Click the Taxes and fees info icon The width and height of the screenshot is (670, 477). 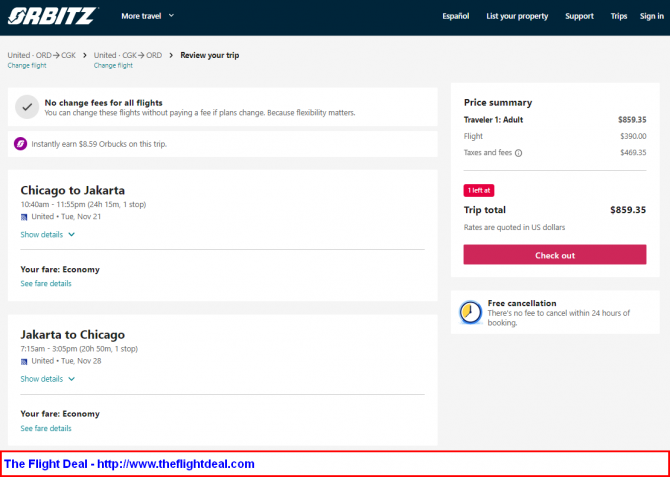(x=518, y=153)
